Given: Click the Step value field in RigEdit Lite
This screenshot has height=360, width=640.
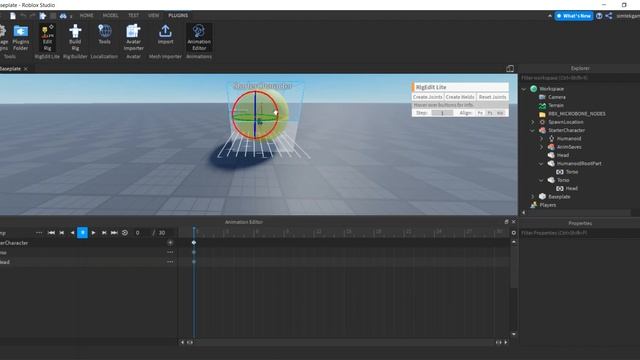Looking at the screenshot, I should click(442, 113).
